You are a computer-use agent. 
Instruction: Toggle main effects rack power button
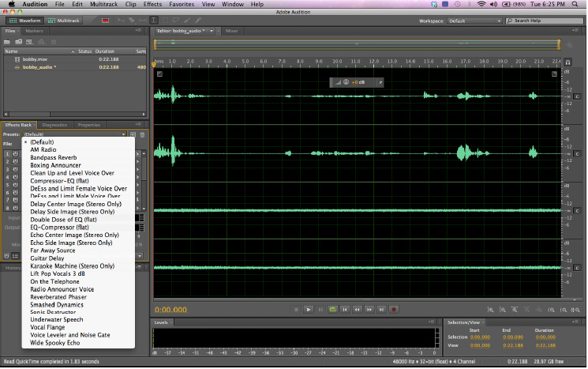pos(6,256)
